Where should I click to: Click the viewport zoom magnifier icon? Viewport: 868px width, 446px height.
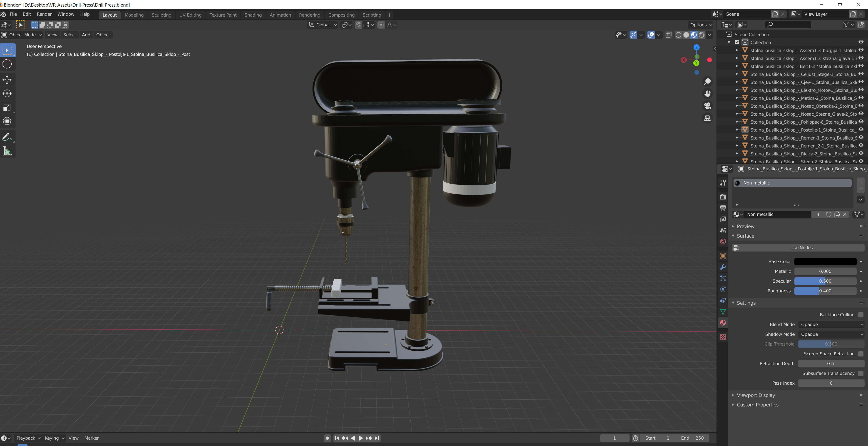click(x=707, y=82)
